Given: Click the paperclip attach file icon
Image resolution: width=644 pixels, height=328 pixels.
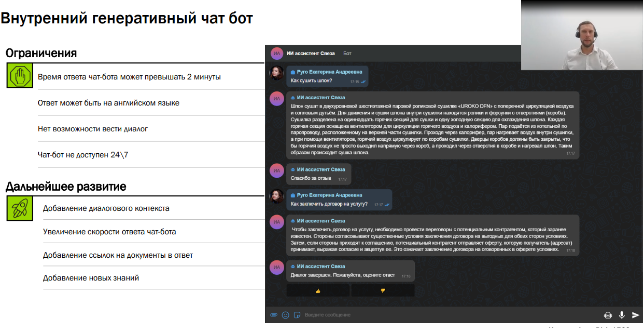Looking at the screenshot, I should pyautogui.click(x=274, y=315).
